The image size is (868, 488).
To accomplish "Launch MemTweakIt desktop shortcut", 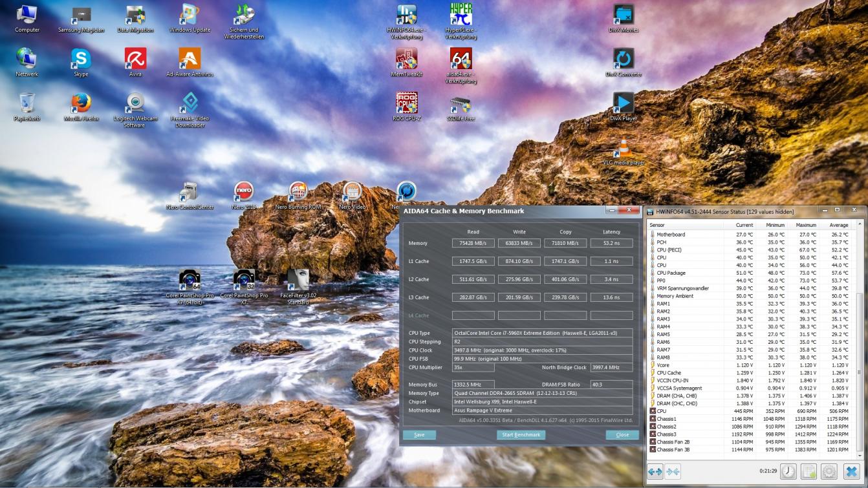I will pos(406,62).
